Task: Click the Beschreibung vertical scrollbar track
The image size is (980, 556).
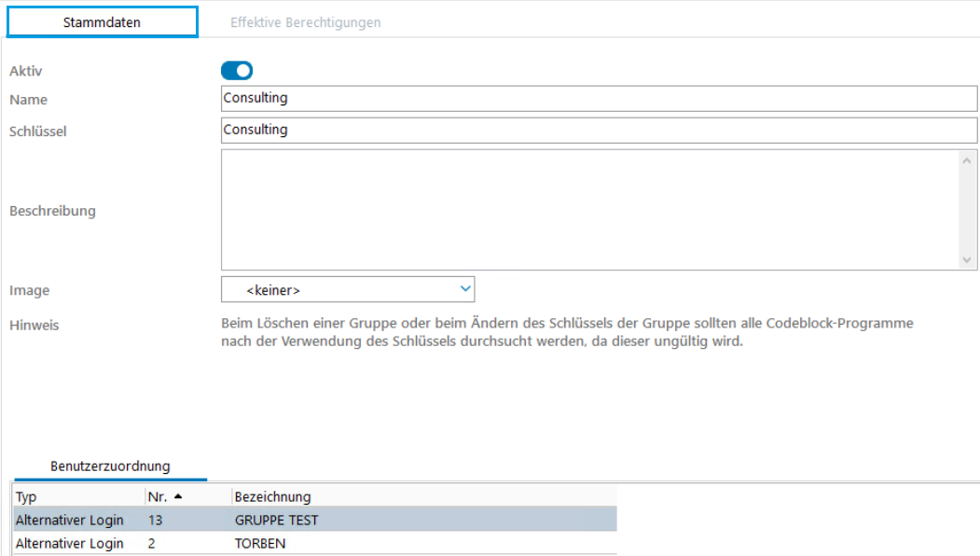Action: (967, 210)
